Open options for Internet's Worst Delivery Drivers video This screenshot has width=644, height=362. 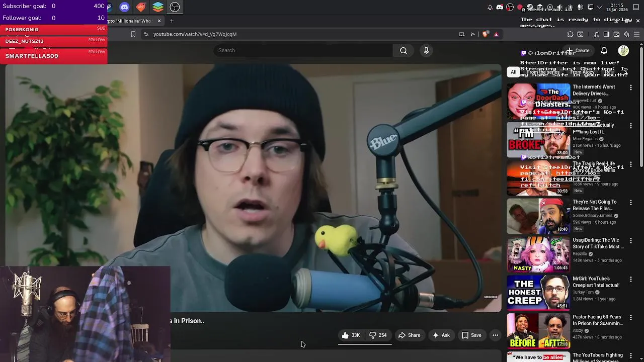click(630, 87)
